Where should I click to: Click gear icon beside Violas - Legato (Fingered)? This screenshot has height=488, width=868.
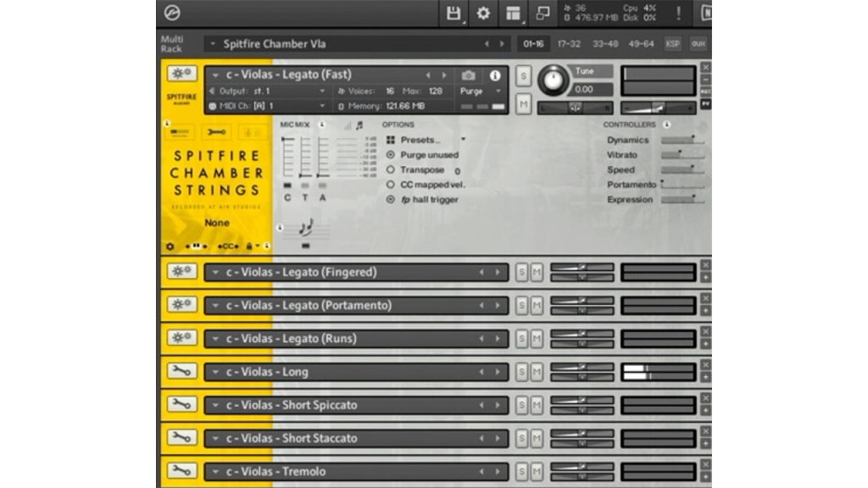click(181, 271)
